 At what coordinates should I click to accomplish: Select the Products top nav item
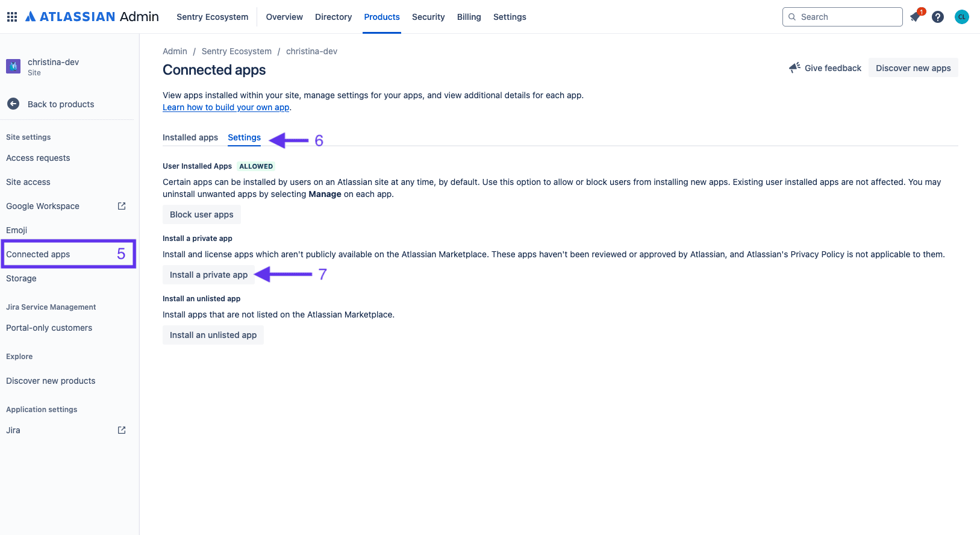point(382,17)
